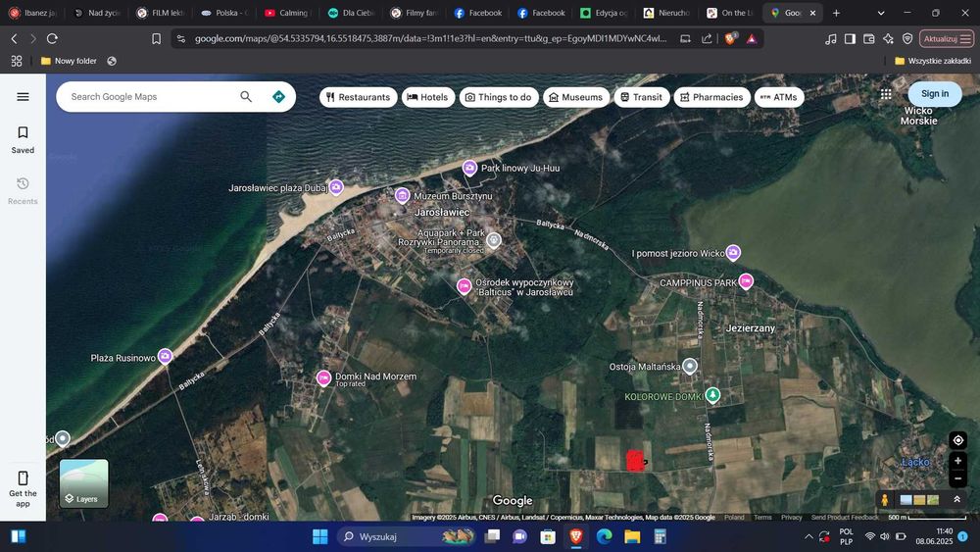Click the Terms link in footer

click(761, 517)
